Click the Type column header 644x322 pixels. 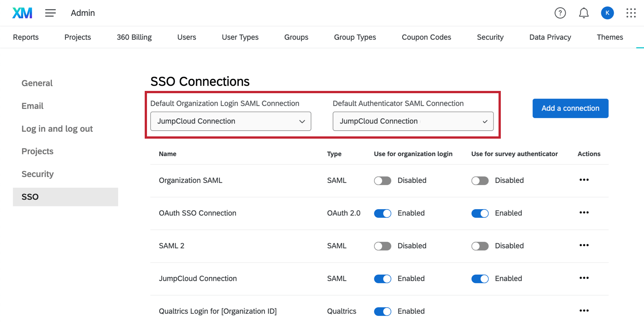(334, 154)
